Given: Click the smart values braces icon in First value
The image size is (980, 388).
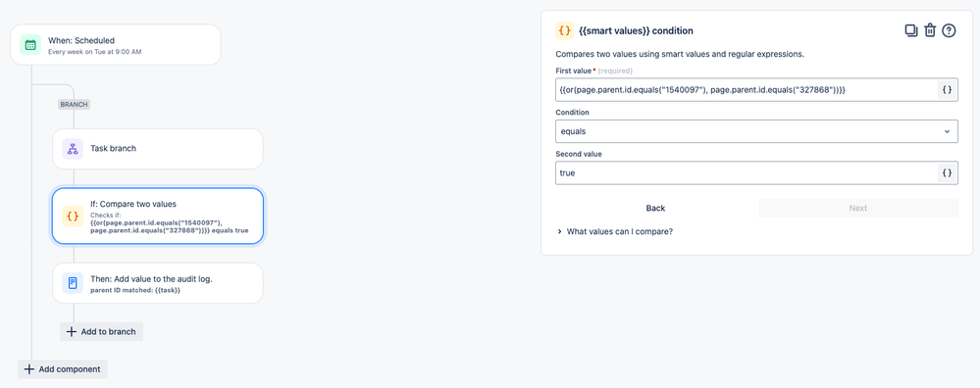Looking at the screenshot, I should coord(947,90).
